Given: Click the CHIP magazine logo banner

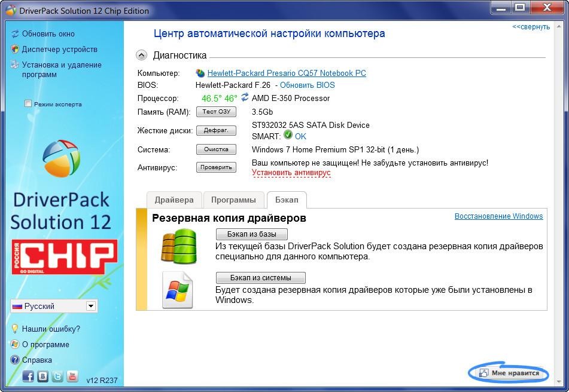Looking at the screenshot, I should click(65, 256).
